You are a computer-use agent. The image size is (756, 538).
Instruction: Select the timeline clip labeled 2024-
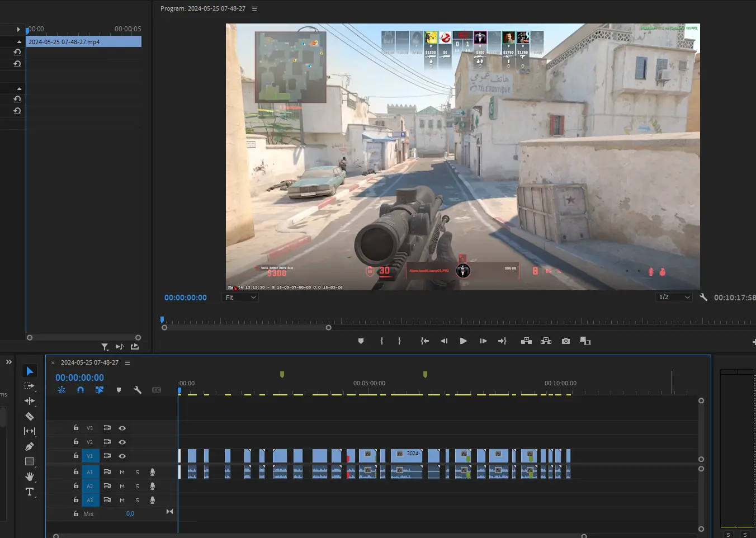407,456
